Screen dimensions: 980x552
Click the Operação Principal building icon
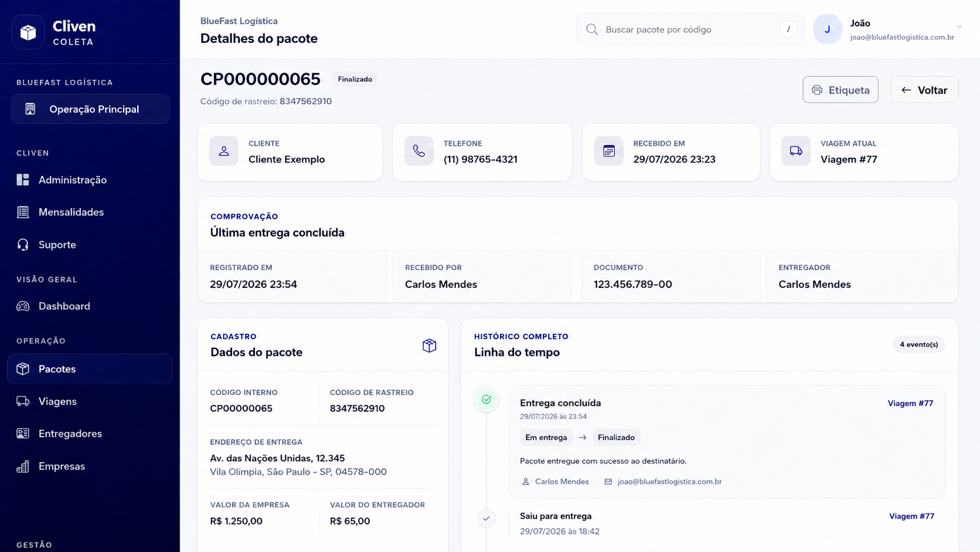point(30,109)
